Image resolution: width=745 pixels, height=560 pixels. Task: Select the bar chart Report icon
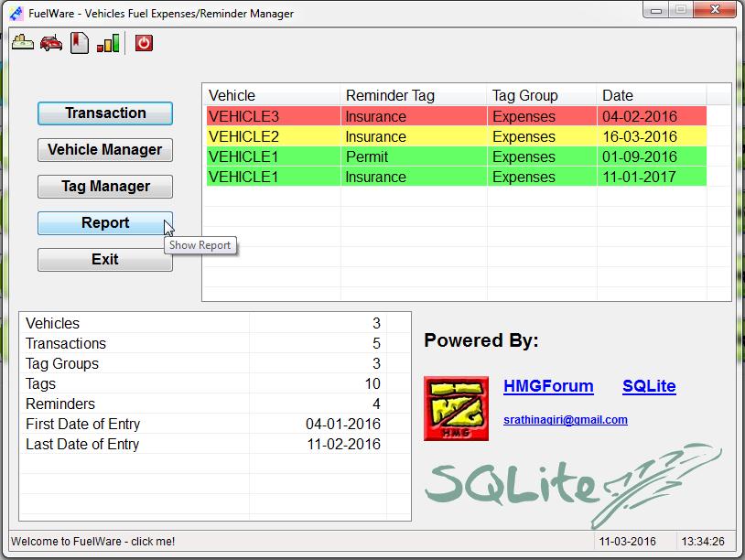point(108,41)
